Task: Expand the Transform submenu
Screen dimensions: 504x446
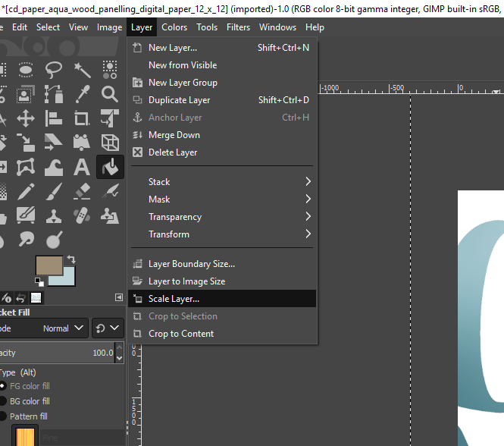Action: (220, 234)
